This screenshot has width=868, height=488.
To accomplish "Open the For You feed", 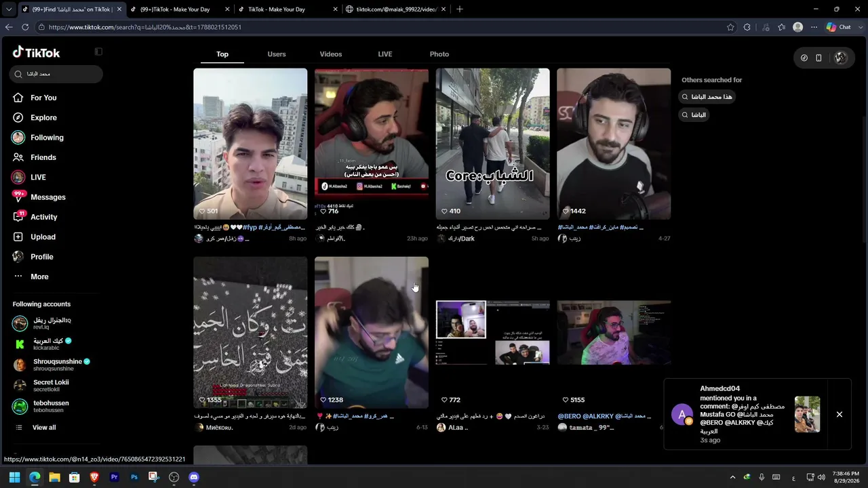I will [43, 98].
